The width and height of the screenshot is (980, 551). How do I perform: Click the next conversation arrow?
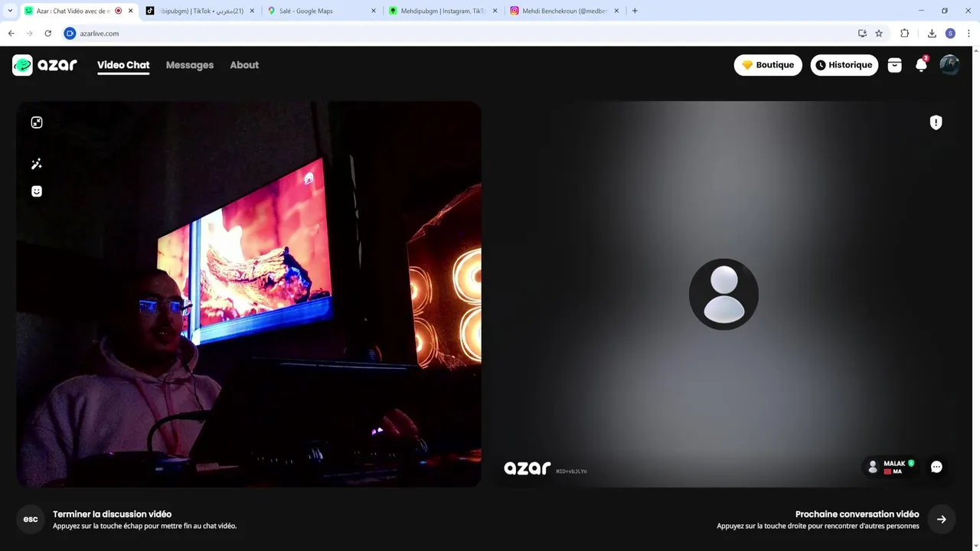tap(942, 520)
